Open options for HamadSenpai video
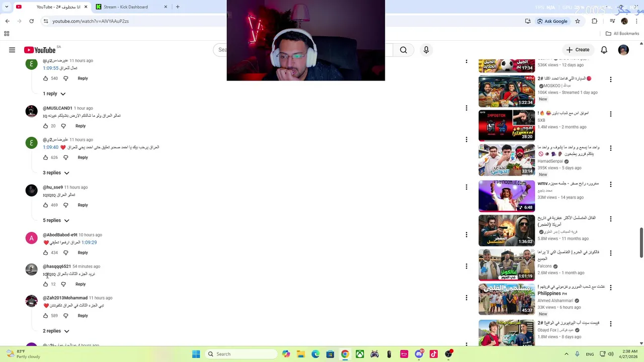Screen dimensions: 644x362 (x=611, y=148)
